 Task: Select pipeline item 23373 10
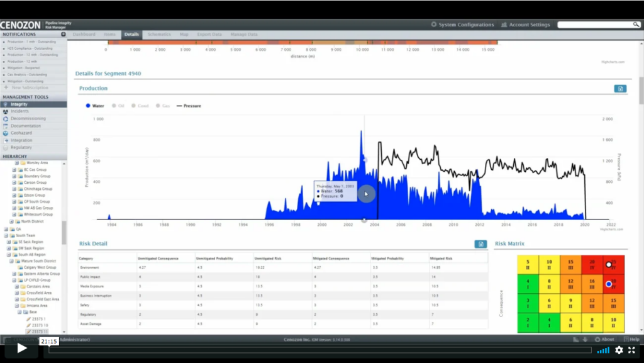pos(40,325)
